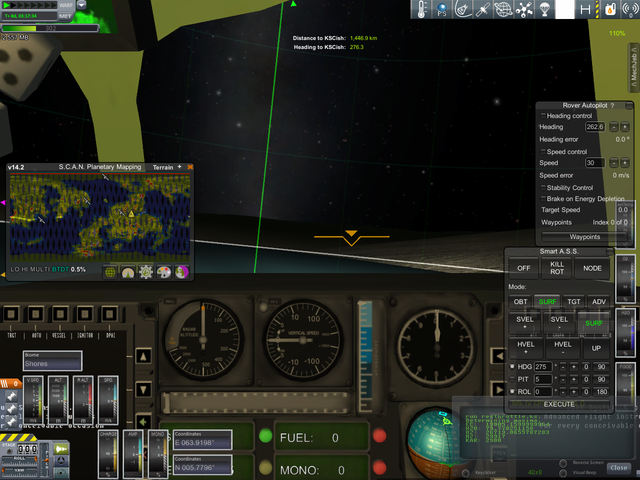Open the PS blue globe toolbar icon

(x=442, y=9)
